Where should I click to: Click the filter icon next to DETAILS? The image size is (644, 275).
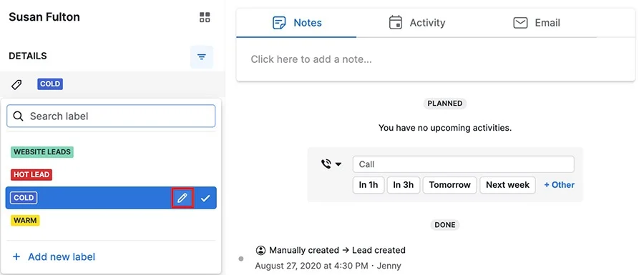202,57
